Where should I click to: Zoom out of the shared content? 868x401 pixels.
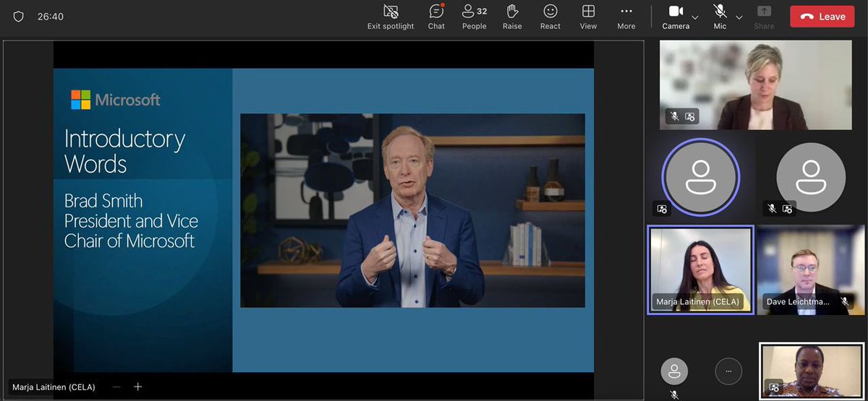pyautogui.click(x=116, y=387)
